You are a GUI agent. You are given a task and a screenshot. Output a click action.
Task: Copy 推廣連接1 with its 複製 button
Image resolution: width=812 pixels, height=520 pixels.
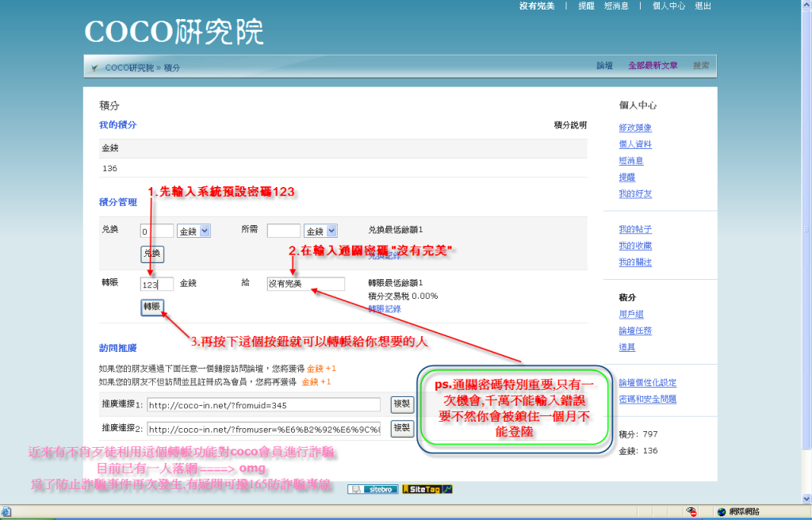coord(402,404)
